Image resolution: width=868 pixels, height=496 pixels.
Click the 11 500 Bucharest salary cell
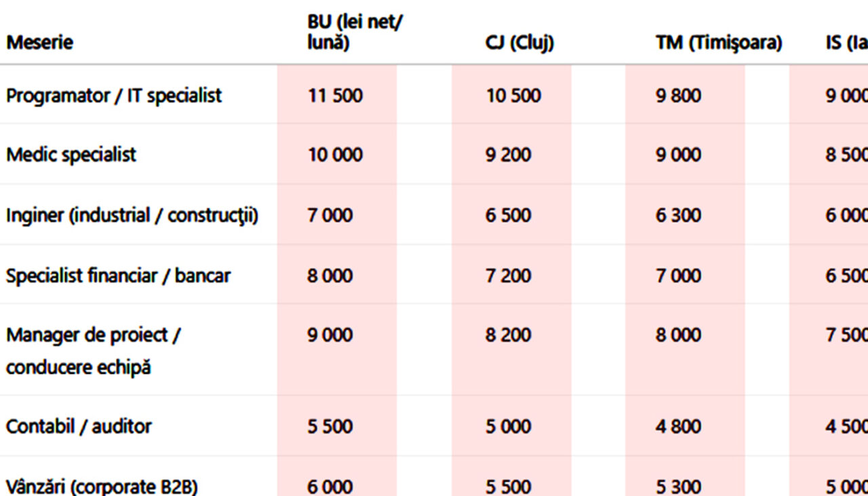point(335,96)
